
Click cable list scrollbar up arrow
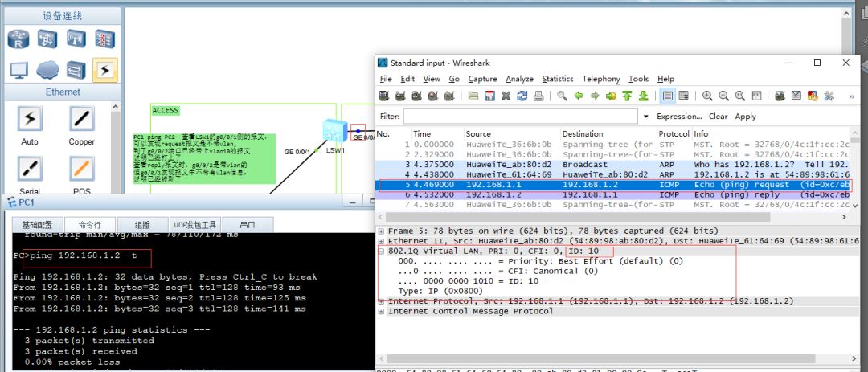click(x=116, y=108)
